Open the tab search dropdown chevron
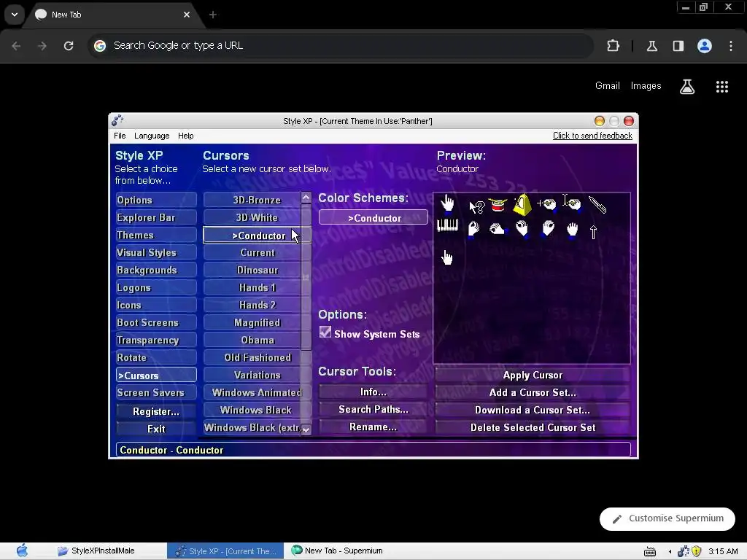Screen dimensions: 747x560 click(x=15, y=15)
